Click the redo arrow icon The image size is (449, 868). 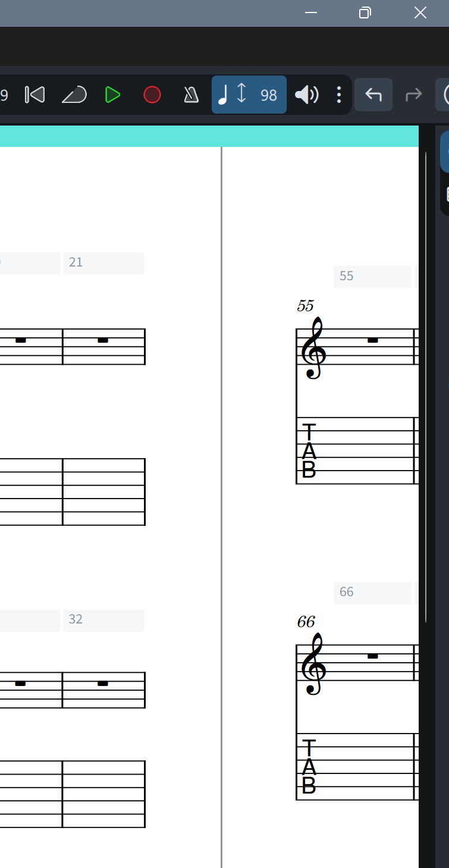[413, 95]
